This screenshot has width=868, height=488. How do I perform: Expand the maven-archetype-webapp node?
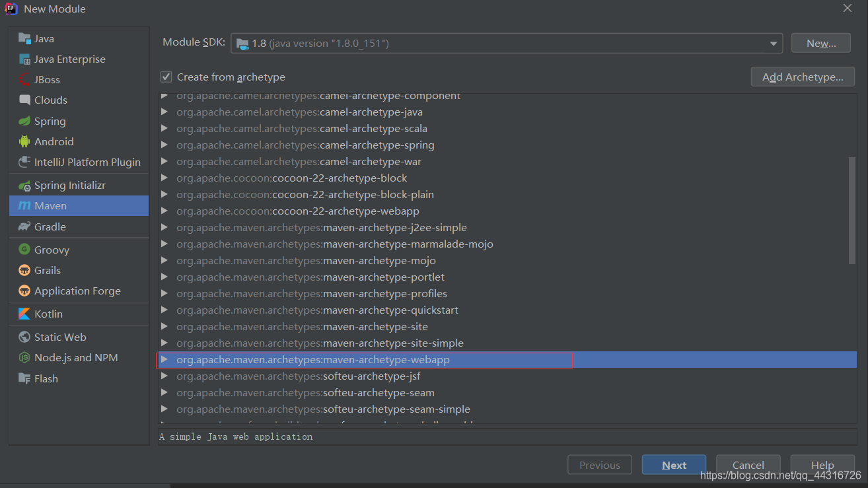164,360
